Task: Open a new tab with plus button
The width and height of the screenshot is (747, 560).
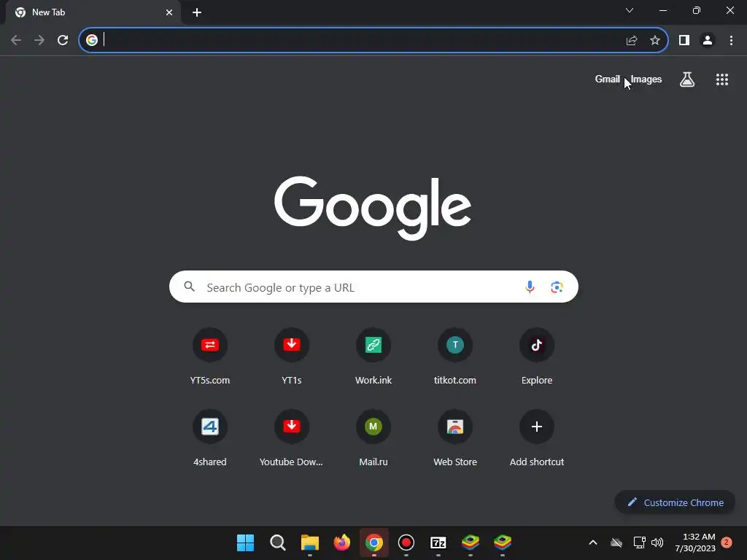Action: point(197,12)
